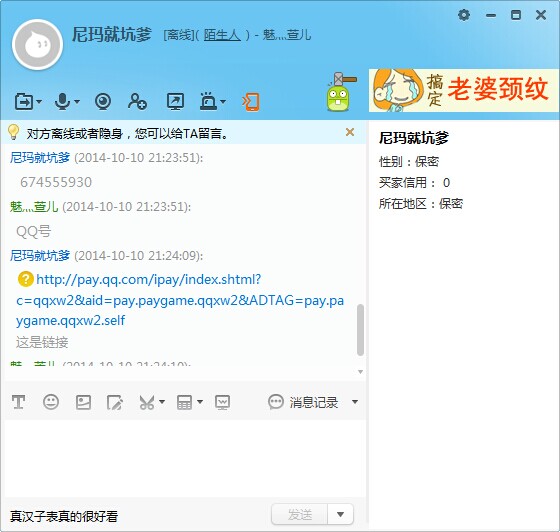Open the file transfer icon

[24, 102]
